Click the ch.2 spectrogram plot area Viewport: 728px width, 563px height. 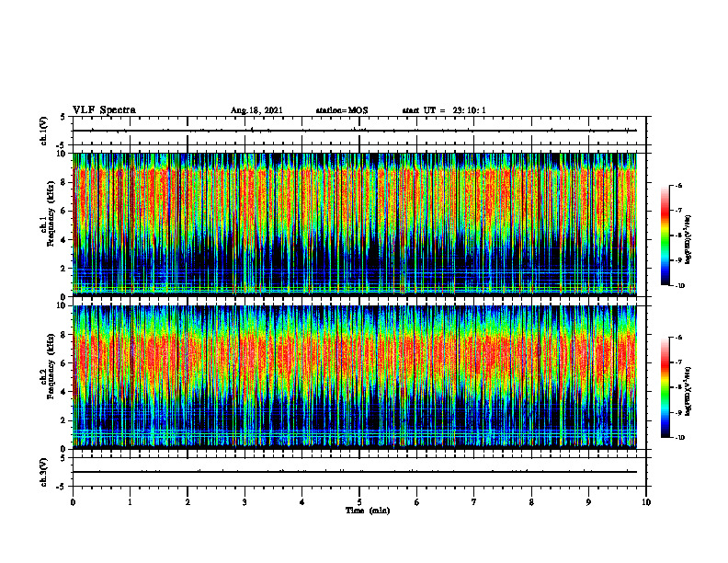click(355, 377)
